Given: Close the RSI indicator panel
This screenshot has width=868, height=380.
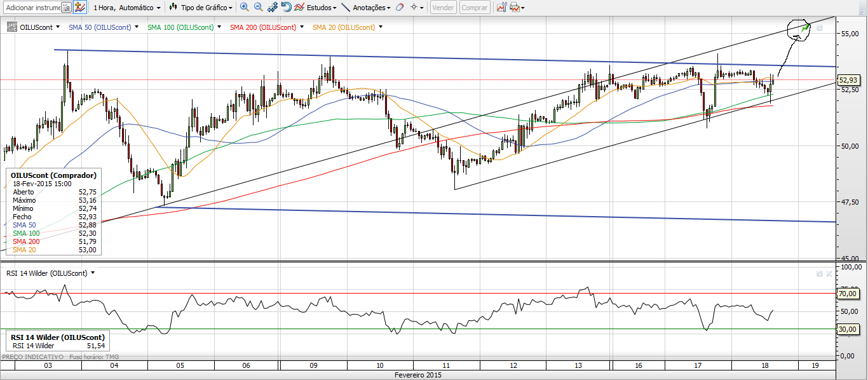Looking at the screenshot, I should pos(829,273).
